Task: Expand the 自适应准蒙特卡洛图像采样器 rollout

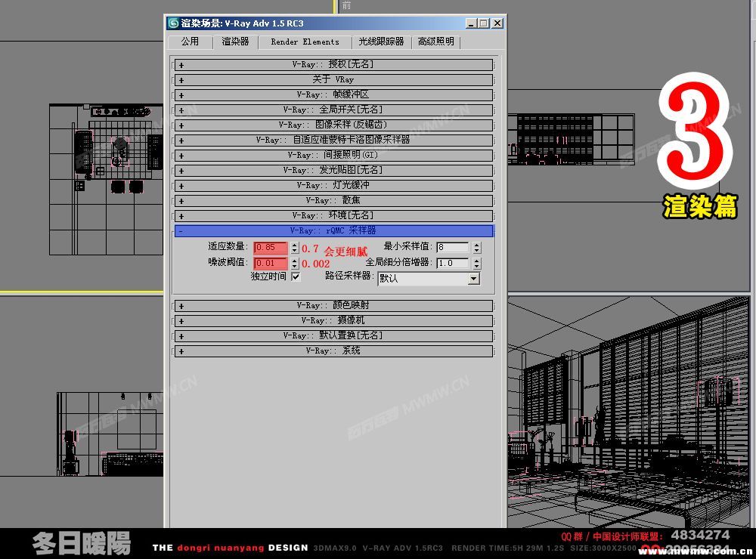Action: click(333, 141)
